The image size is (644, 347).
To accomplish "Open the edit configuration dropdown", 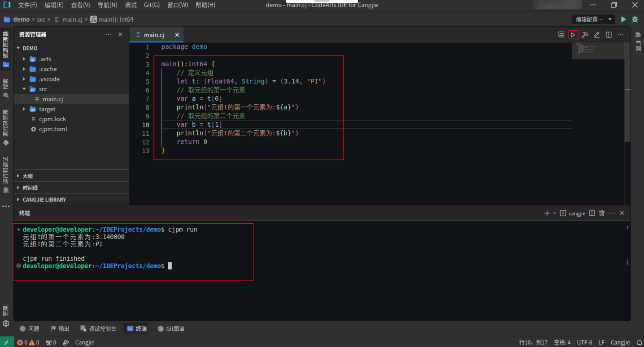I will (x=594, y=20).
